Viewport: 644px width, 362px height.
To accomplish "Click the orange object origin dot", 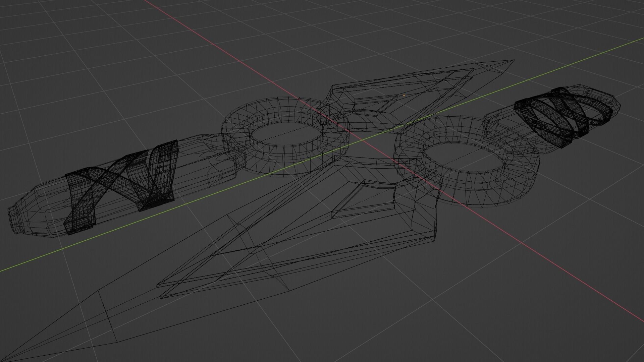I will pos(404,95).
